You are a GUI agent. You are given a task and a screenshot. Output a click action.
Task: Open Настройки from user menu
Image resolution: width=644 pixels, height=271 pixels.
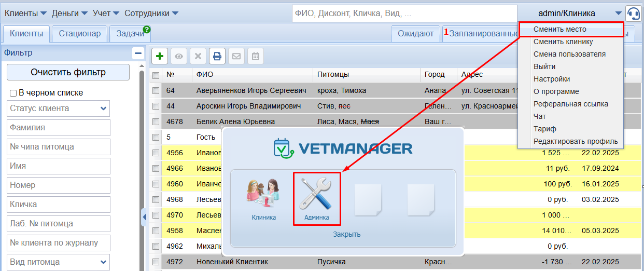point(570,79)
